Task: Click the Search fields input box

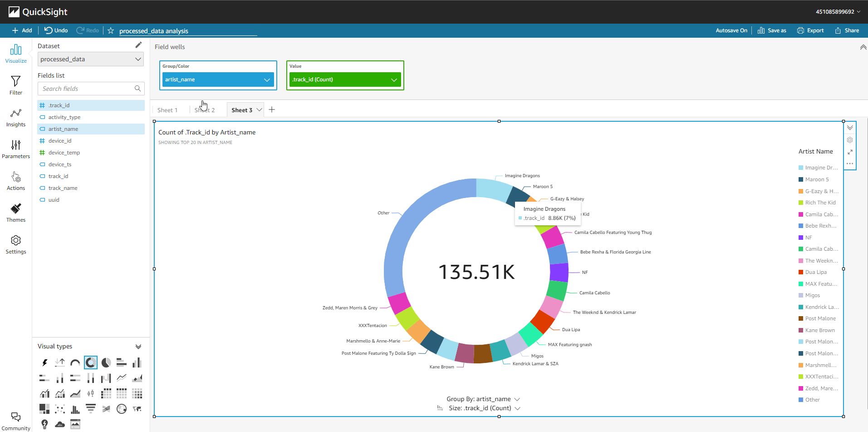Action: click(91, 89)
